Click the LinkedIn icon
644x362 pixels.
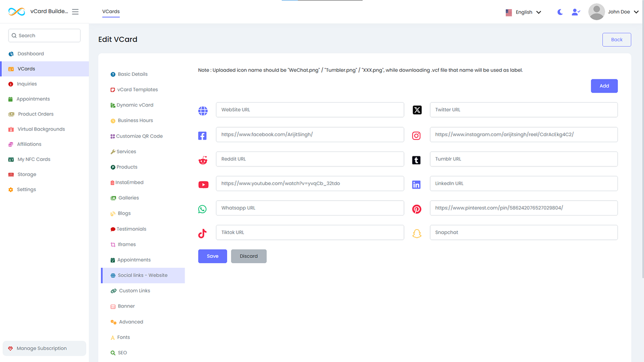[417, 185]
